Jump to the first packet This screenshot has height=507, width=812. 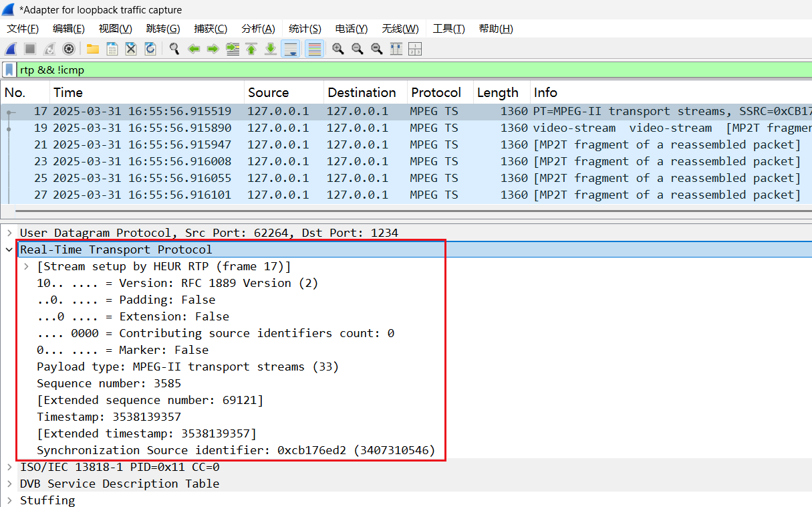click(251, 49)
